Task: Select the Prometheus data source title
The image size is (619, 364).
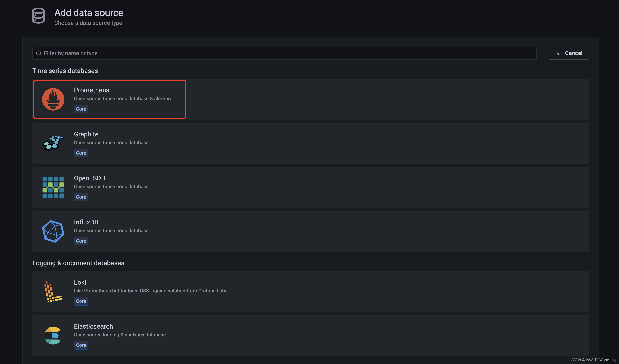Action: click(x=91, y=90)
